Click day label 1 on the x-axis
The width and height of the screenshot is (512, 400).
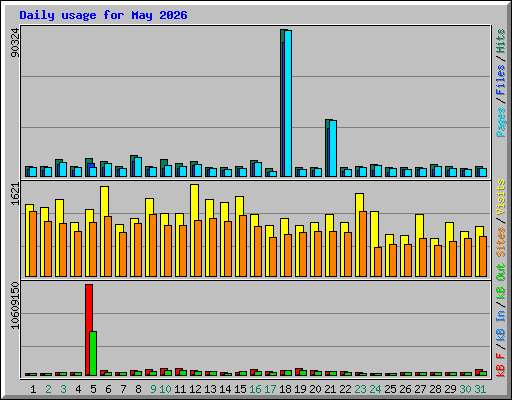point(33,389)
